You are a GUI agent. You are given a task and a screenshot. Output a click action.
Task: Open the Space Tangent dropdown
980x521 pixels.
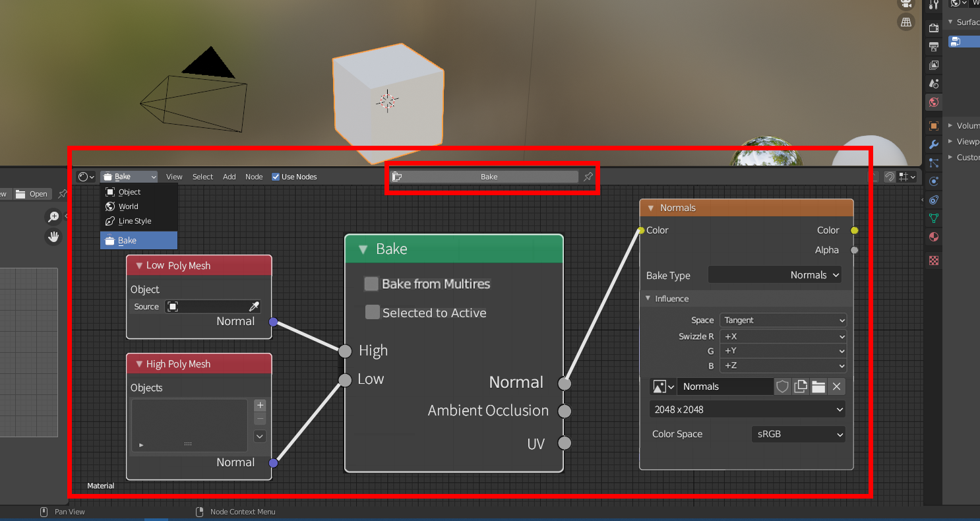click(x=783, y=321)
